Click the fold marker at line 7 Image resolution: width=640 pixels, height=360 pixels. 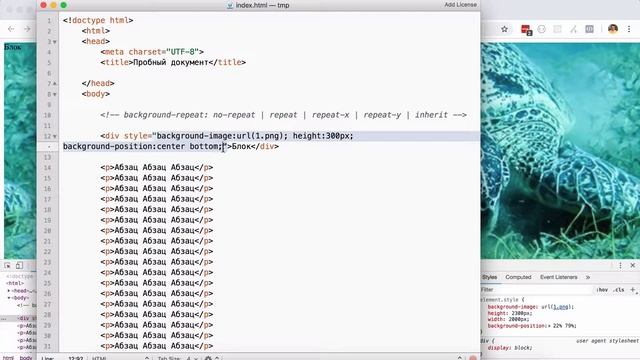[x=55, y=84]
